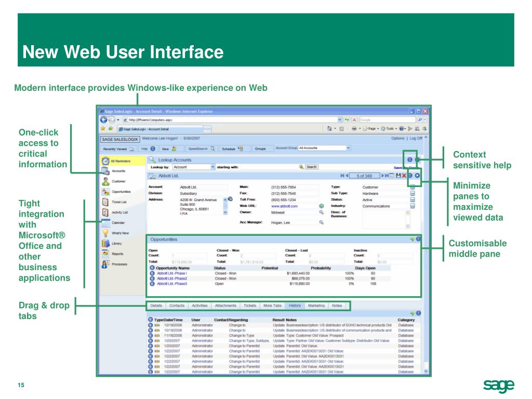
Task: Click the red Delete X in Abbott Ltd. header
Action: (x=404, y=176)
